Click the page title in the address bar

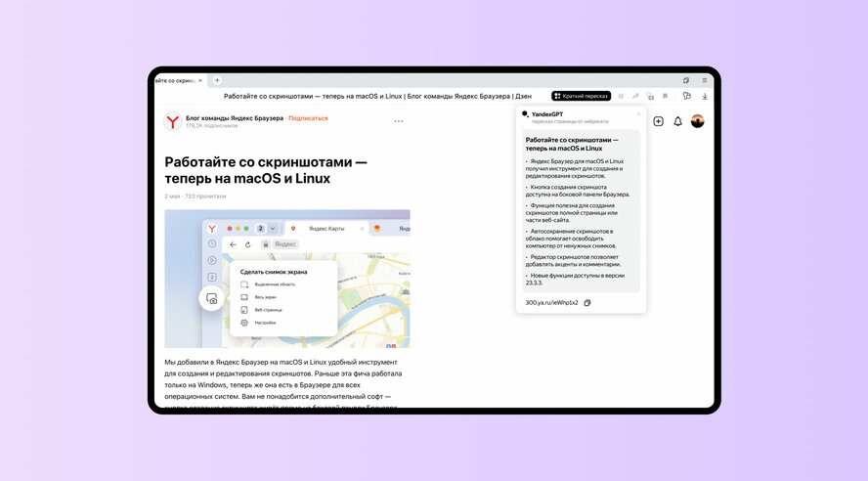[x=377, y=97]
